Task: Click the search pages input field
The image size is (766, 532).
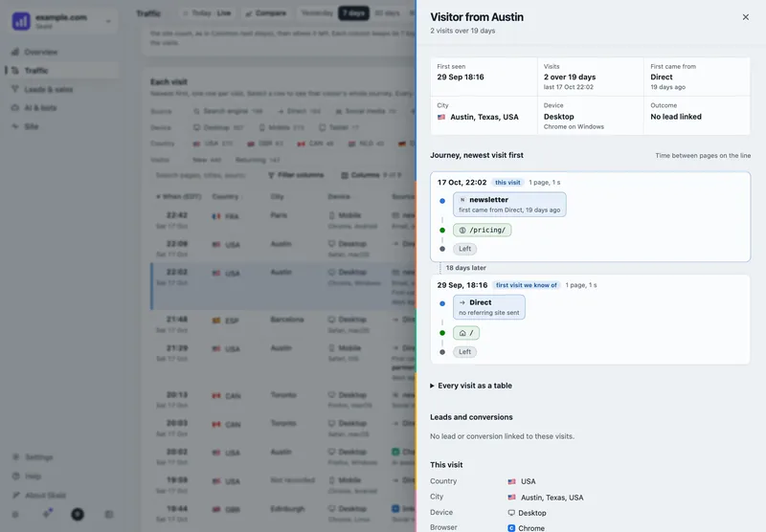Action: [203, 175]
